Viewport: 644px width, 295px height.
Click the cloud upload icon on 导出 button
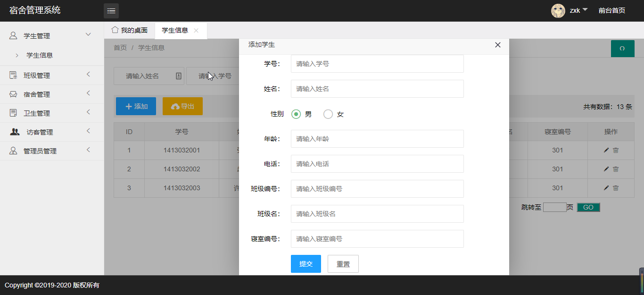click(x=175, y=106)
